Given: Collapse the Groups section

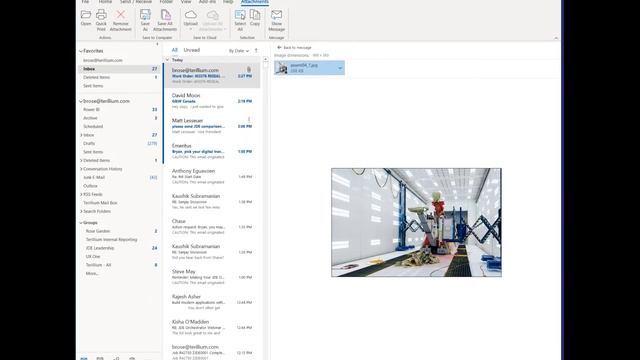Looking at the screenshot, I should tap(81, 223).
